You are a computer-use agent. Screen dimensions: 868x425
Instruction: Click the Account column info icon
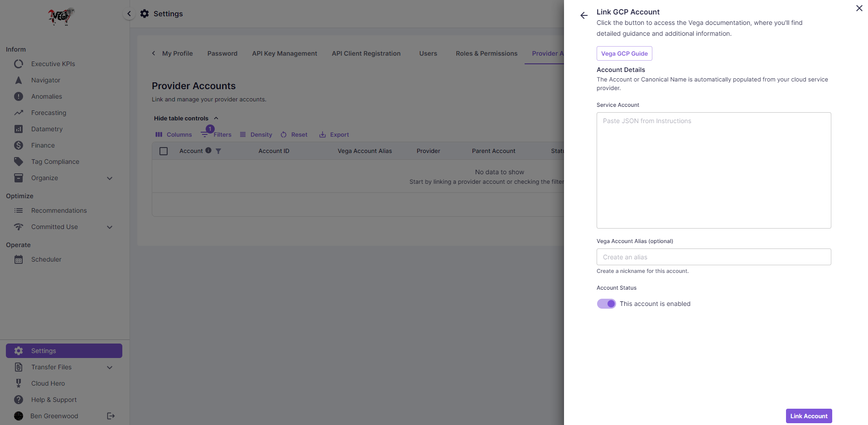click(x=208, y=150)
